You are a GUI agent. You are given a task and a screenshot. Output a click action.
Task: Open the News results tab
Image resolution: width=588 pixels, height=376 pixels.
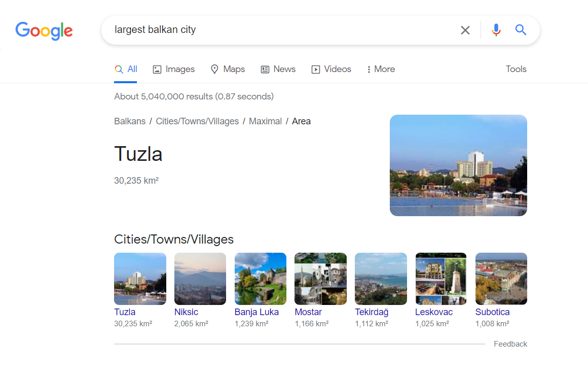[x=278, y=70]
